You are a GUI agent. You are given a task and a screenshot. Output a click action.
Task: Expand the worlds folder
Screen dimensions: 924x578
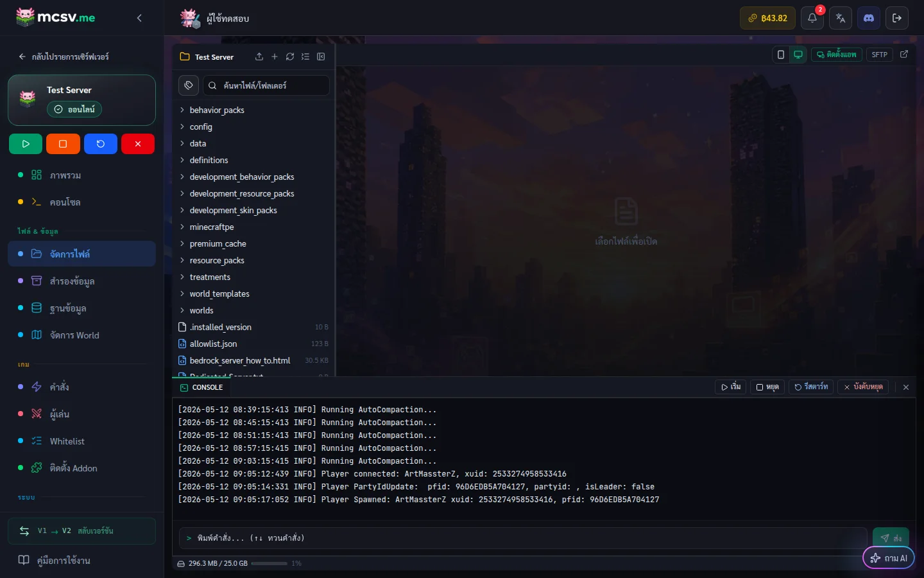coord(254,310)
